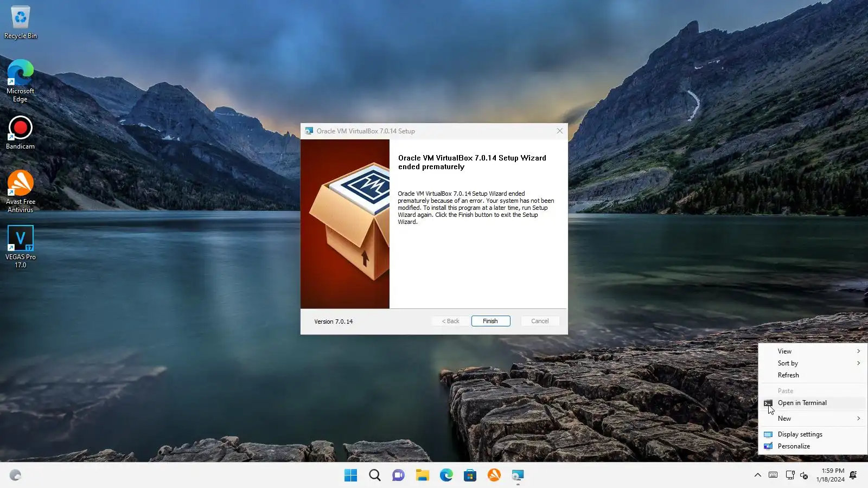Open the touch keyboard tray icon
Viewport: 868px width, 488px height.
coord(774,476)
